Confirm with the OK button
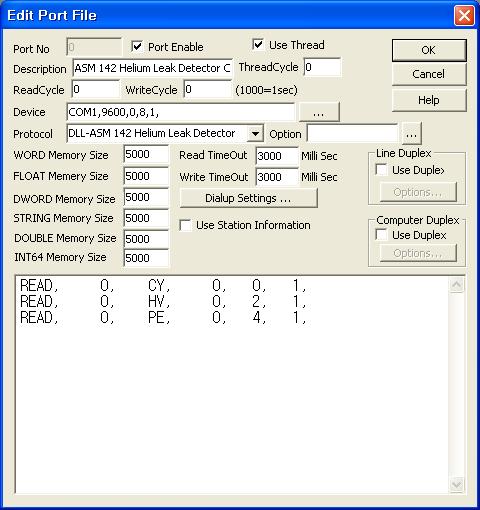 (429, 50)
